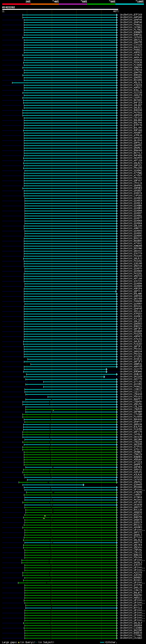Click label UniRef100_B3LFG5
Screen dimensions: 146x644
pos(131,427)
